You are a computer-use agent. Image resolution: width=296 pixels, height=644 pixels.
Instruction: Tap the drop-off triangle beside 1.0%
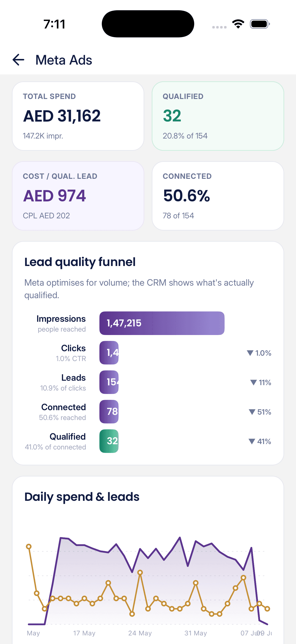(x=250, y=353)
